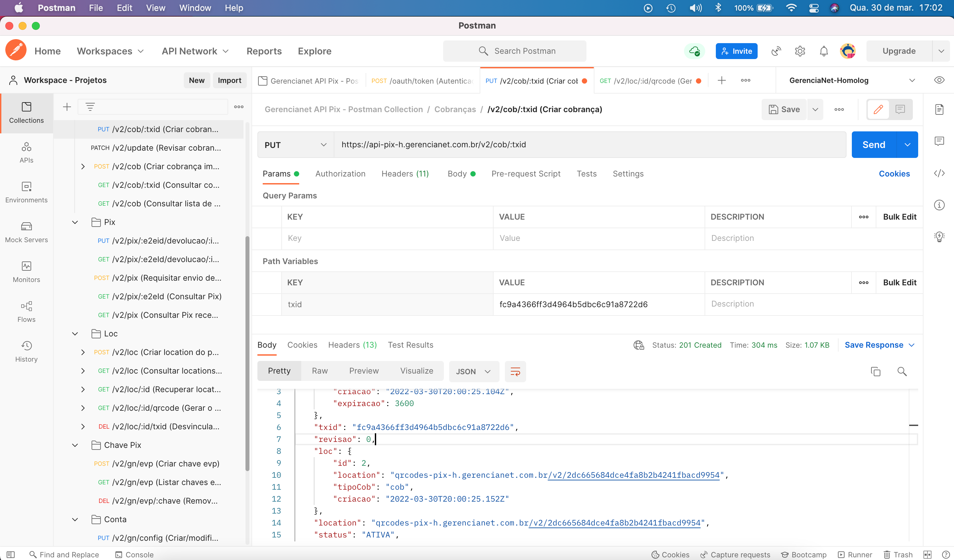This screenshot has width=954, height=560.
Task: Open Flows in sidebar
Action: click(26, 311)
